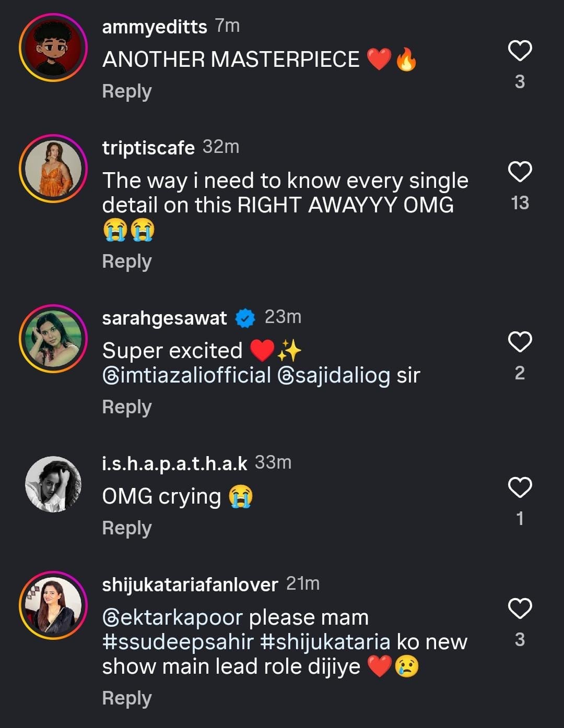This screenshot has width=564, height=728.
Task: Open @sajidaliog mention
Action: click(333, 375)
